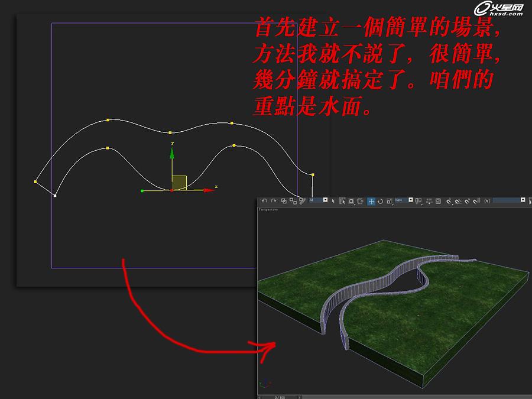Image resolution: width=532 pixels, height=399 pixels.
Task: Click the green Y-axis gizmo arrow
Action: coord(171,154)
